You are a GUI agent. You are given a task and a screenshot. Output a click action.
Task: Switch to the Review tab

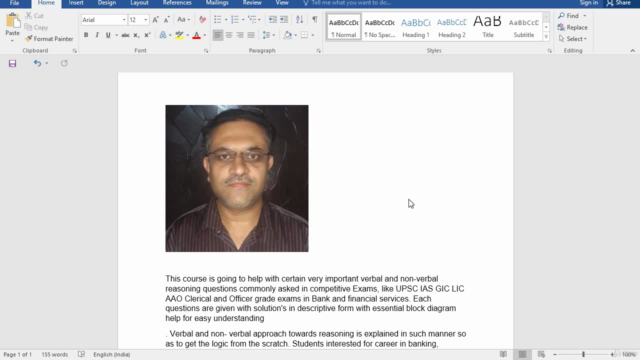(x=252, y=3)
